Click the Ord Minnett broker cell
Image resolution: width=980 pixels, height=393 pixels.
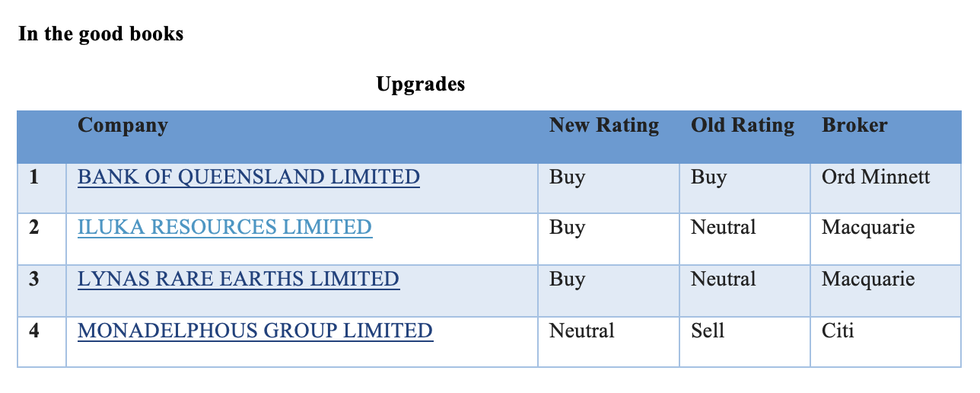pyautogui.click(x=876, y=177)
